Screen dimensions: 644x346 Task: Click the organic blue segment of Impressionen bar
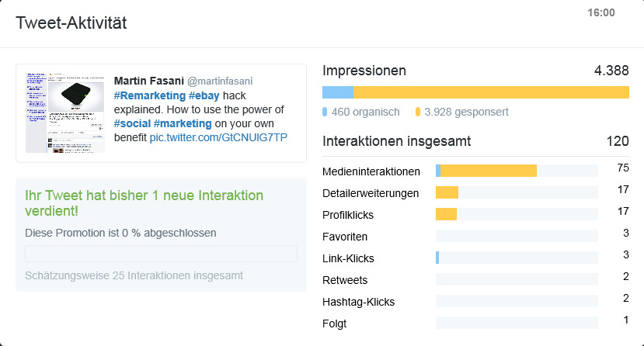(338, 92)
